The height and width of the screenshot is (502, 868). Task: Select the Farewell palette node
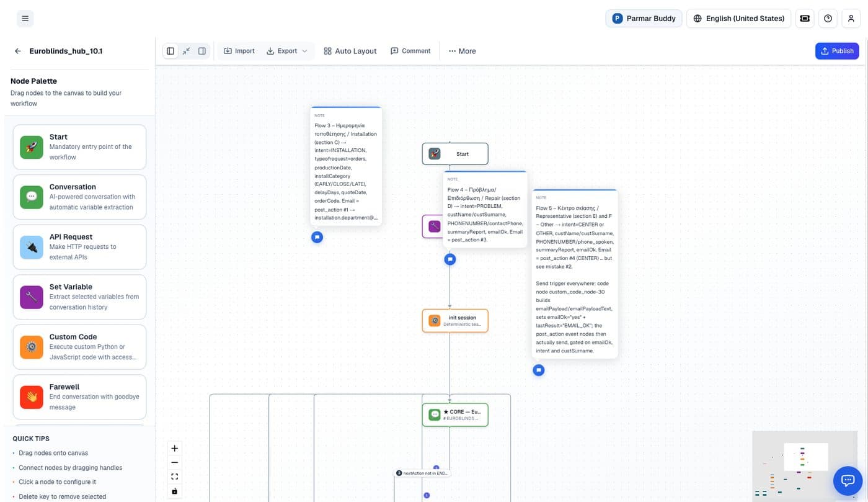point(79,397)
